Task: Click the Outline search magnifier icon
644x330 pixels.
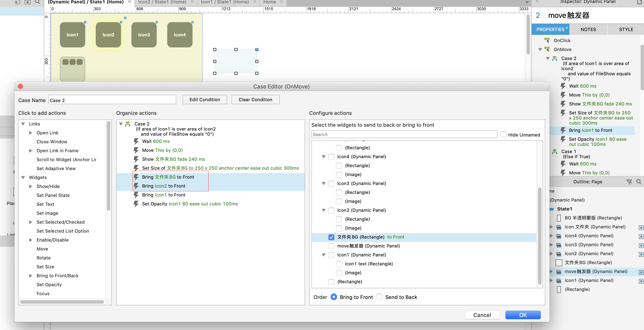Action: point(638,182)
